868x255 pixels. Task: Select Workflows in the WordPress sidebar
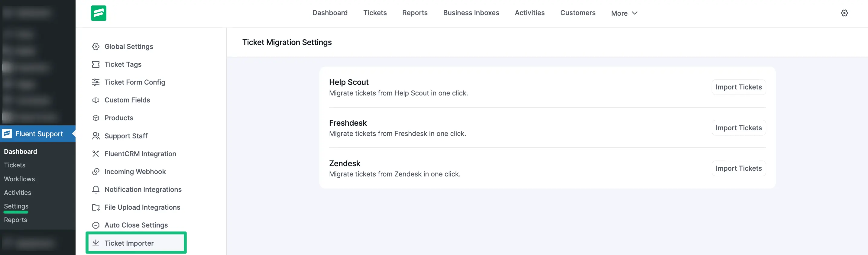tap(19, 179)
